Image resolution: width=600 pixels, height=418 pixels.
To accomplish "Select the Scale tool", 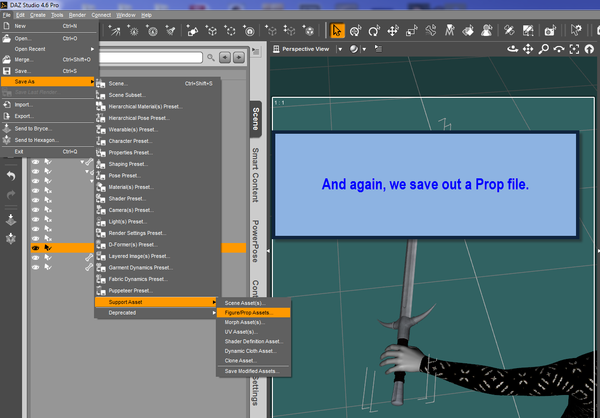I will click(412, 30).
